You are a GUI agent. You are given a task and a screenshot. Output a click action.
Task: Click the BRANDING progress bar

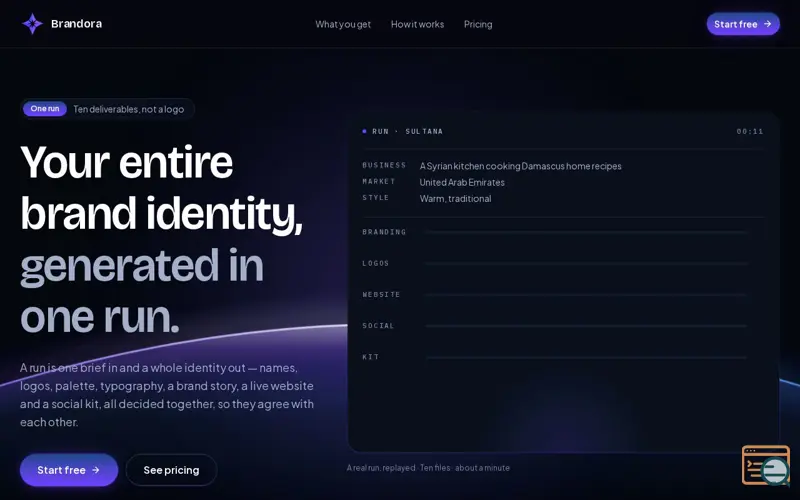tap(587, 232)
